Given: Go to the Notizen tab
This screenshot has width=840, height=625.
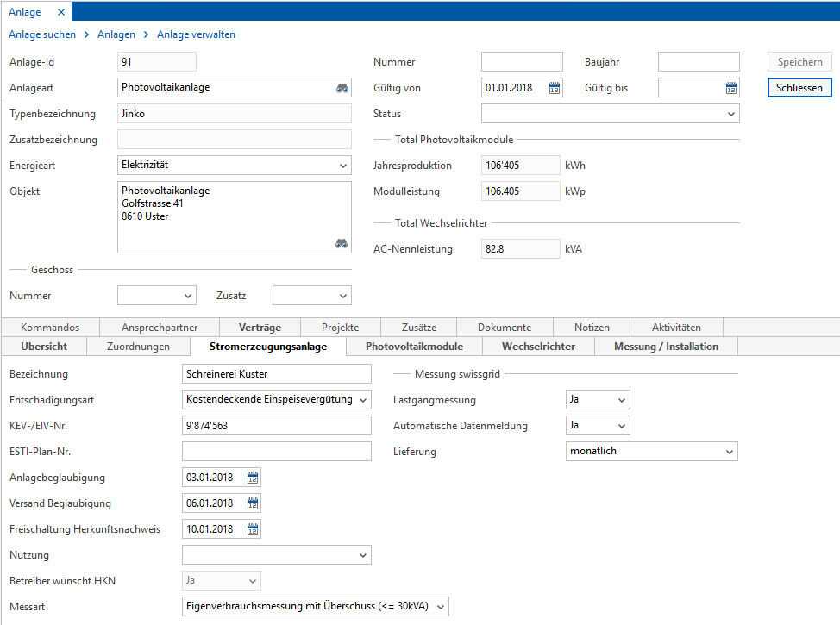Looking at the screenshot, I should pyautogui.click(x=592, y=328).
